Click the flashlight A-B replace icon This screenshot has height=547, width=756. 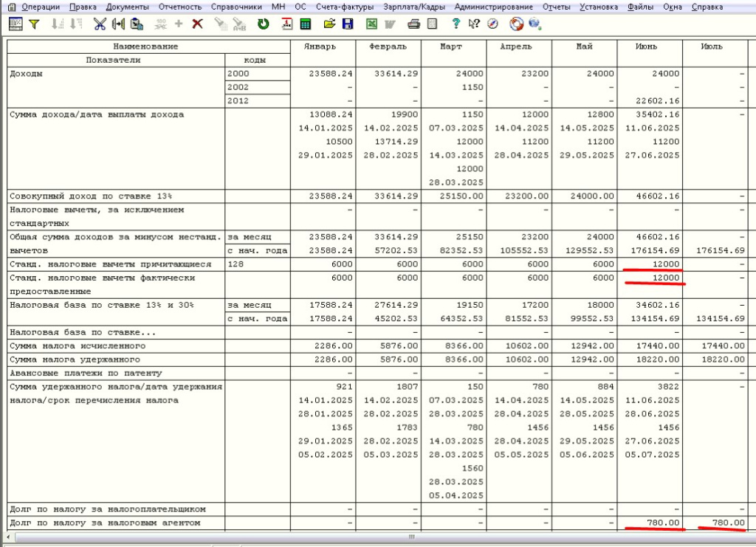point(239,24)
